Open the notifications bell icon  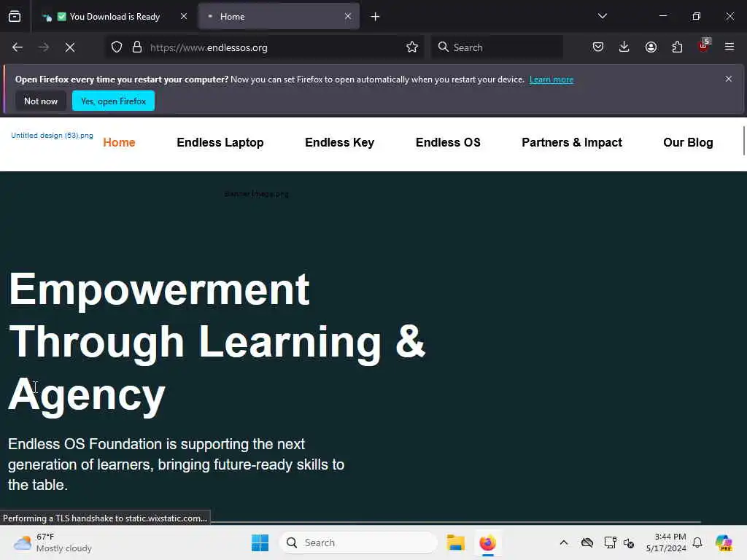pos(697,542)
